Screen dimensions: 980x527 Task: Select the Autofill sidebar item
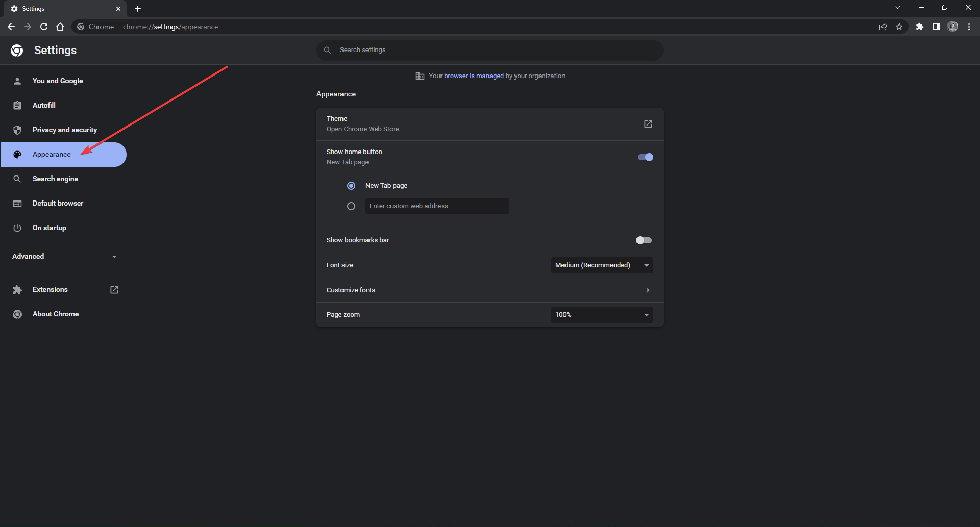tap(44, 105)
